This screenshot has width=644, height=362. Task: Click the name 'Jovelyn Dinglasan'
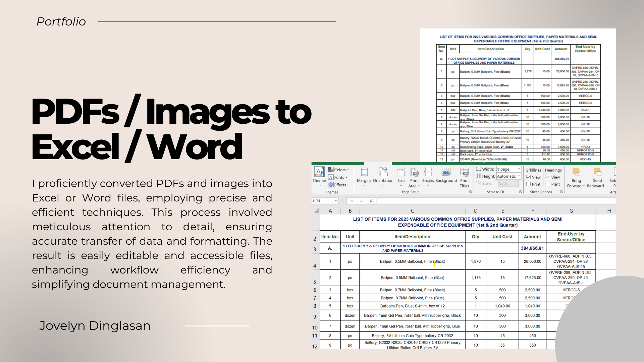tap(95, 326)
